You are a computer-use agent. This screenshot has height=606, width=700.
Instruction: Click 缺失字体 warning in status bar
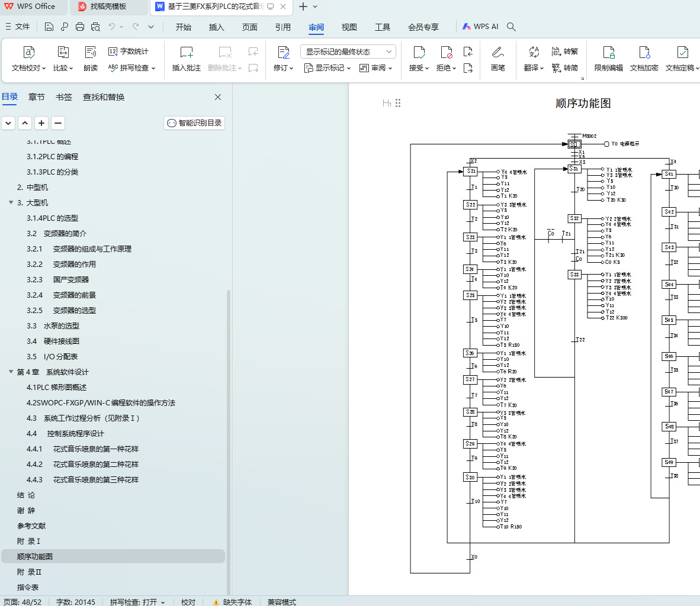coord(233,602)
